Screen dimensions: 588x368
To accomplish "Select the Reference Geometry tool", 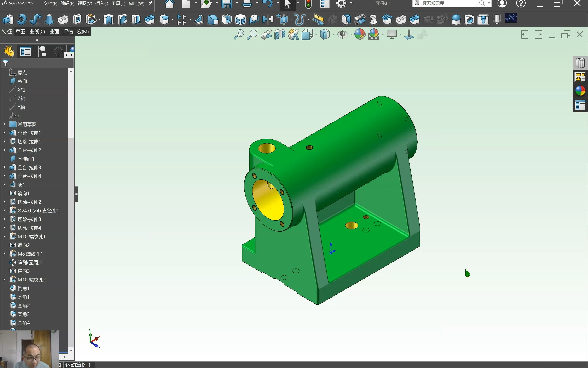I will click(283, 19).
